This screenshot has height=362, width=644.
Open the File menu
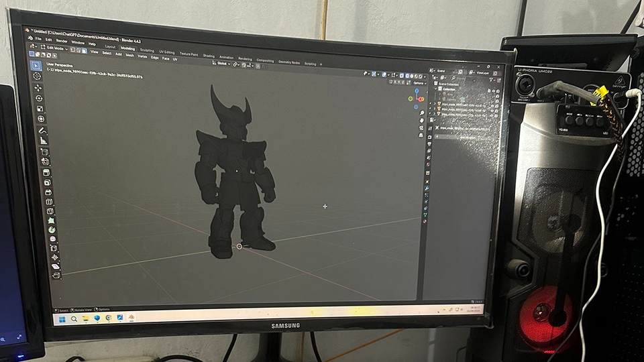coord(38,39)
